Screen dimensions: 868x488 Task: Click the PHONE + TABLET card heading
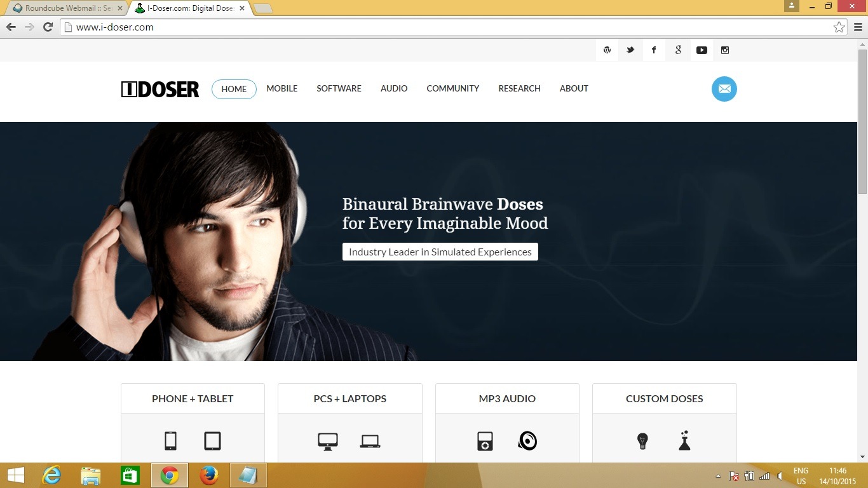pos(193,398)
